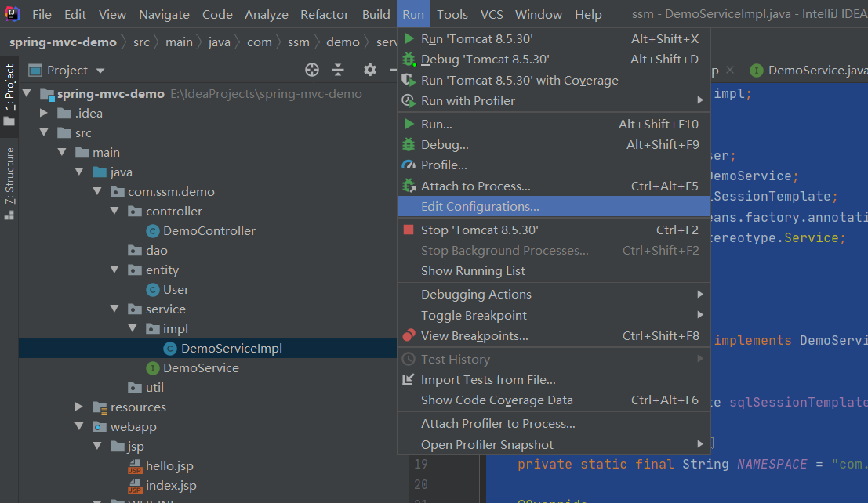The height and width of the screenshot is (503, 868).
Task: Collapse the main folder arrow
Action: click(x=61, y=152)
